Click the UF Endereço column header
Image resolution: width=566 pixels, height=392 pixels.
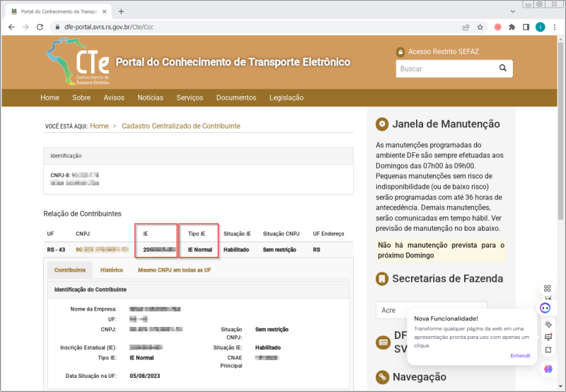point(328,234)
